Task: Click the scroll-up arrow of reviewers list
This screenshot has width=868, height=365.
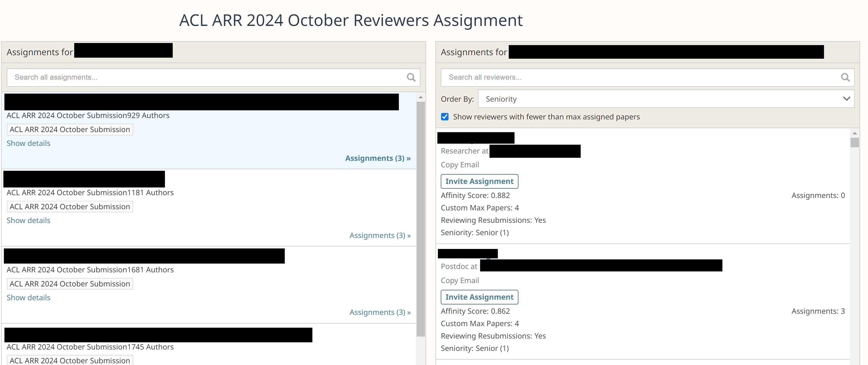Action: click(854, 133)
